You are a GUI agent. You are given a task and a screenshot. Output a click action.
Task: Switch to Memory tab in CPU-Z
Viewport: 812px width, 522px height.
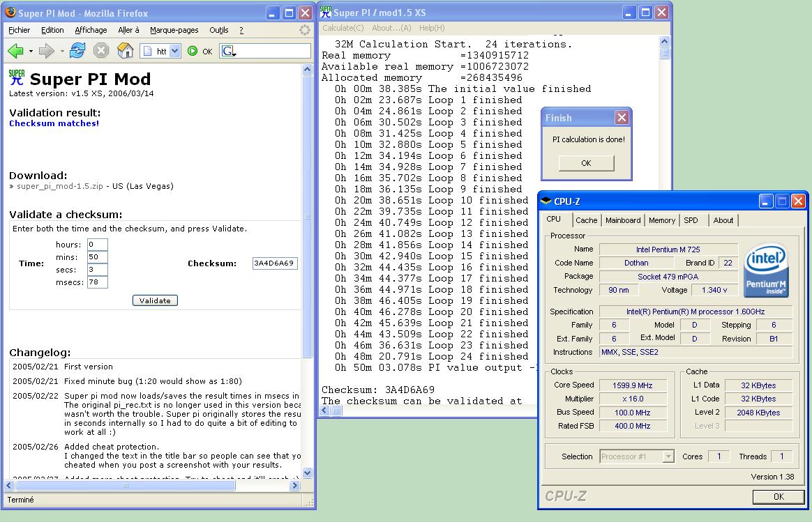point(662,220)
